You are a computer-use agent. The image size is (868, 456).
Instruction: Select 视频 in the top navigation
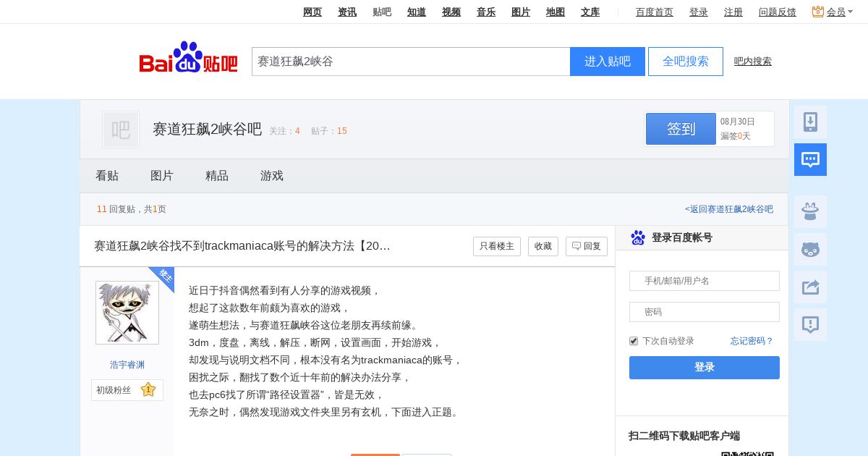click(451, 12)
